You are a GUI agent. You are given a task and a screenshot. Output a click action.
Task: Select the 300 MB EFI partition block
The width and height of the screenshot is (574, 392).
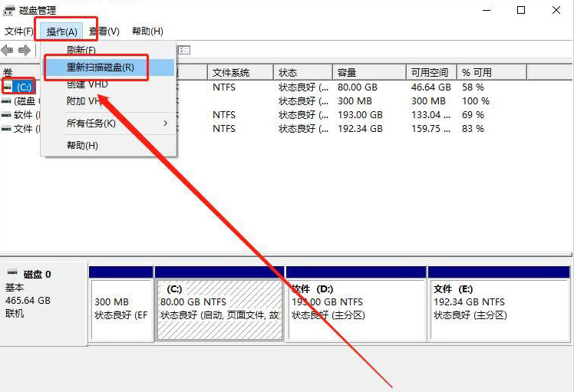(121, 304)
